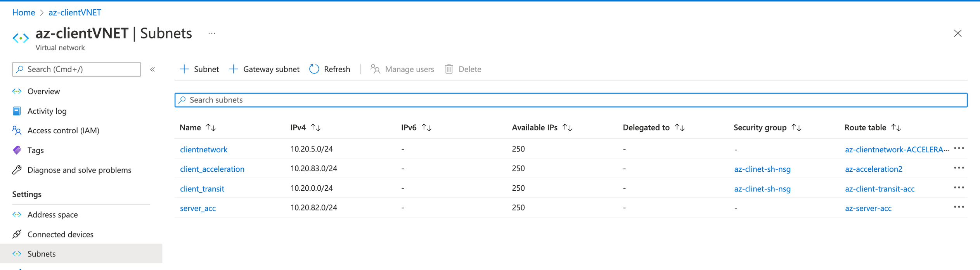Open the client_acceleration subnet
This screenshot has width=980, height=270.
click(x=212, y=169)
